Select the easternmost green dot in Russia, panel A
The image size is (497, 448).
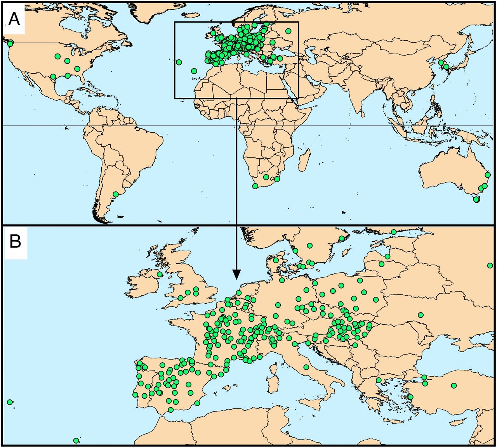pyautogui.click(x=288, y=31)
